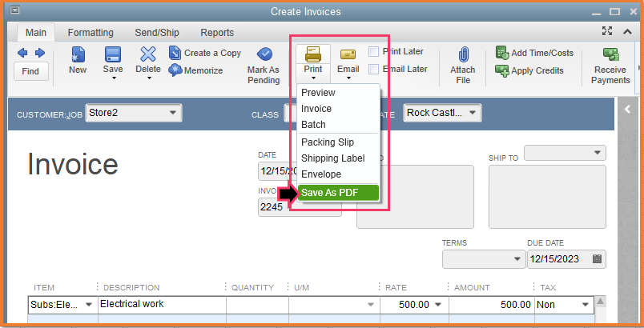Click the New invoice icon

[78, 54]
